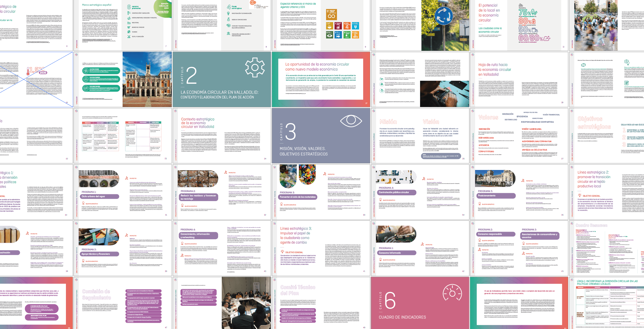Click the orange infinity SDG 12 tile

click(x=331, y=14)
